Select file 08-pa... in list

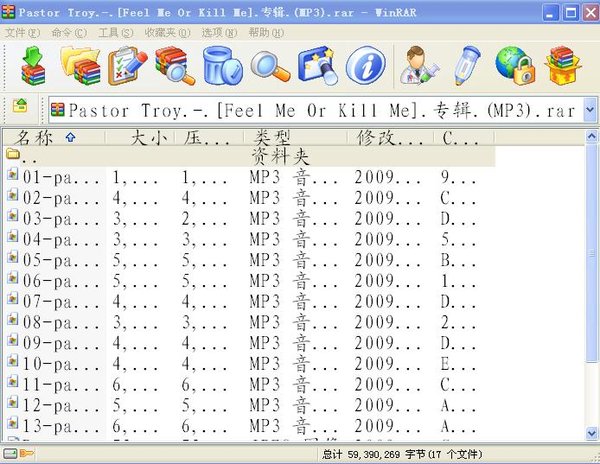61,322
